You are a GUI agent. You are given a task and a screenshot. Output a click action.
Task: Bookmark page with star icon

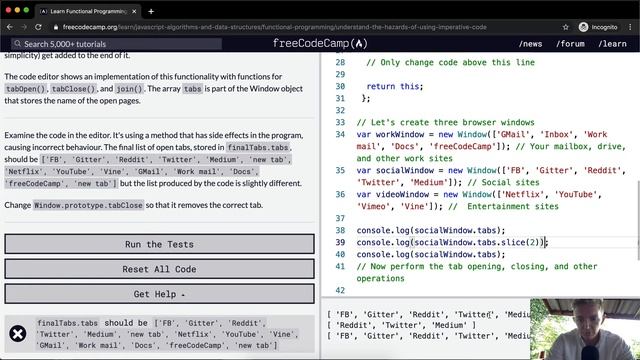pos(565,27)
